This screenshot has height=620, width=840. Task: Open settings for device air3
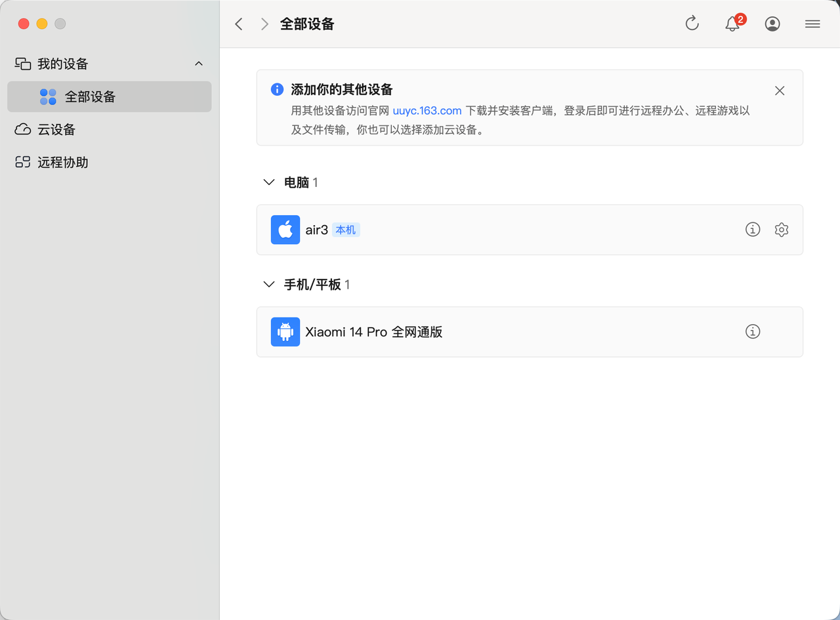pos(782,230)
